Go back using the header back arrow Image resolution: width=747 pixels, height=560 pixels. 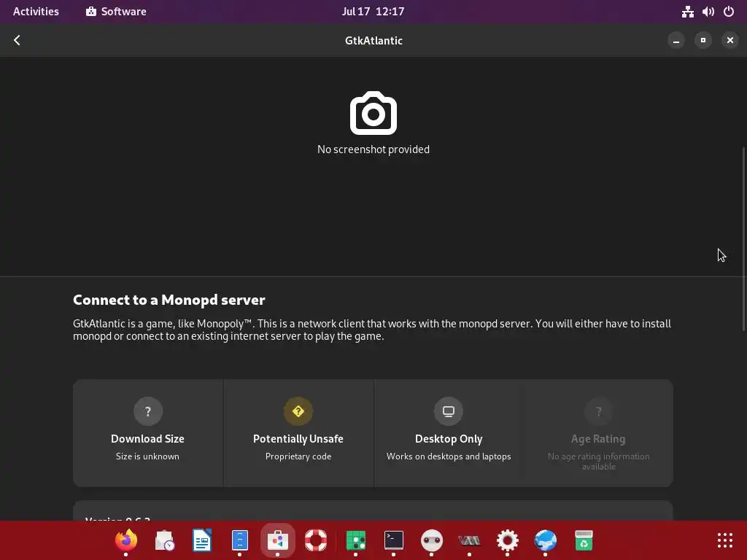click(18, 40)
